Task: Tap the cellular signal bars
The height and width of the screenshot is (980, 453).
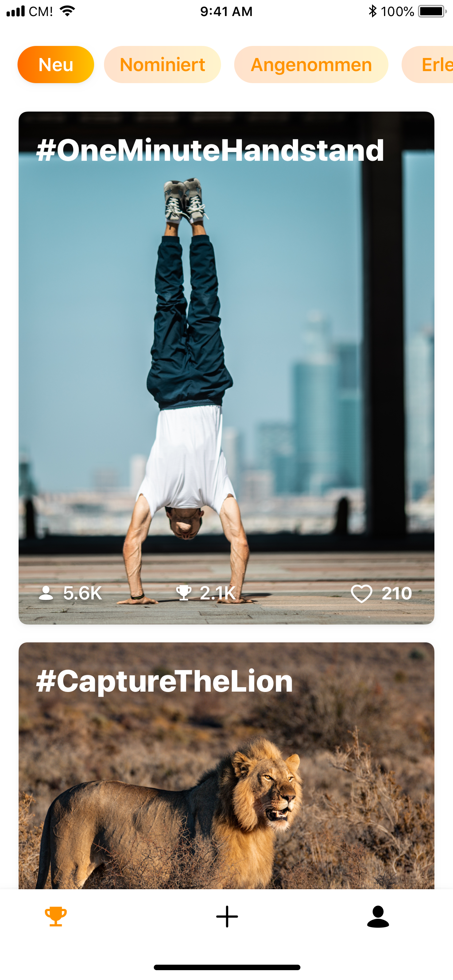Action: point(16,11)
